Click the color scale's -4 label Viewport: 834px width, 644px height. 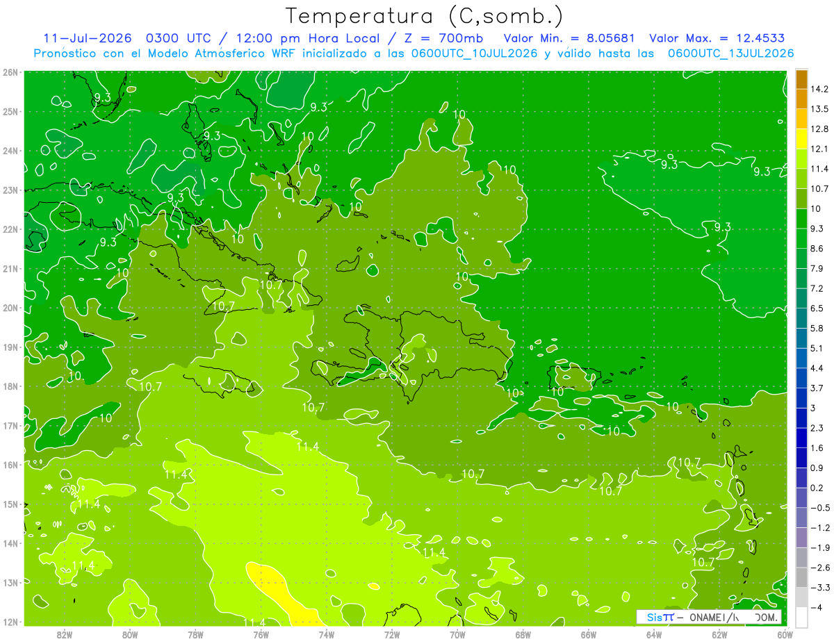click(x=817, y=607)
